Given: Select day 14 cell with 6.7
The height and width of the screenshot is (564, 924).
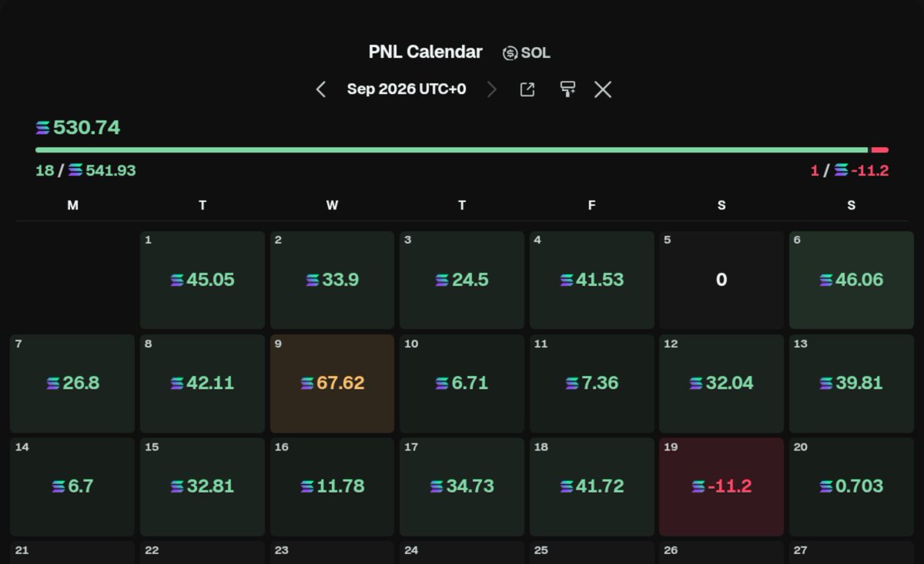Looking at the screenshot, I should click(x=72, y=487).
